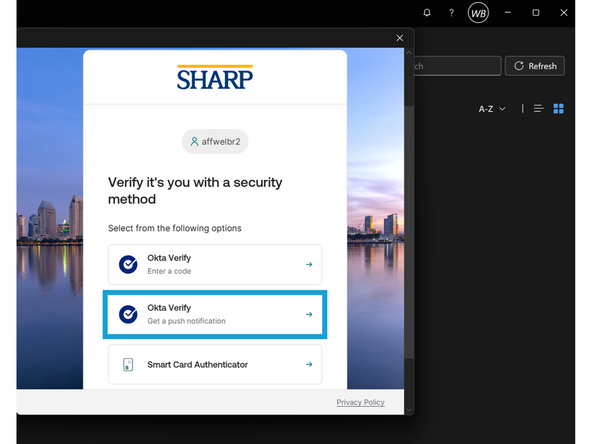The width and height of the screenshot is (592, 444).
Task: Open the WB account avatar
Action: coord(478,13)
